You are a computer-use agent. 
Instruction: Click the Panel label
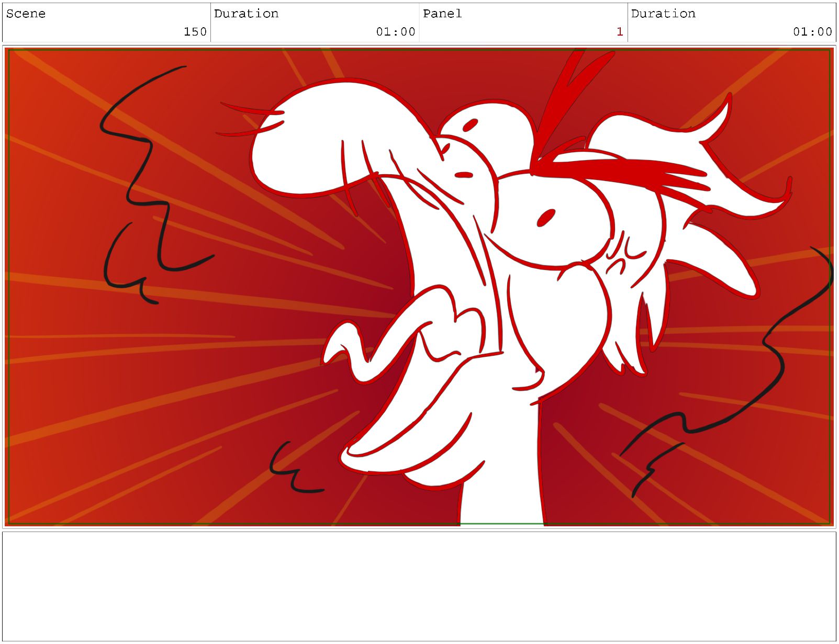tap(442, 14)
